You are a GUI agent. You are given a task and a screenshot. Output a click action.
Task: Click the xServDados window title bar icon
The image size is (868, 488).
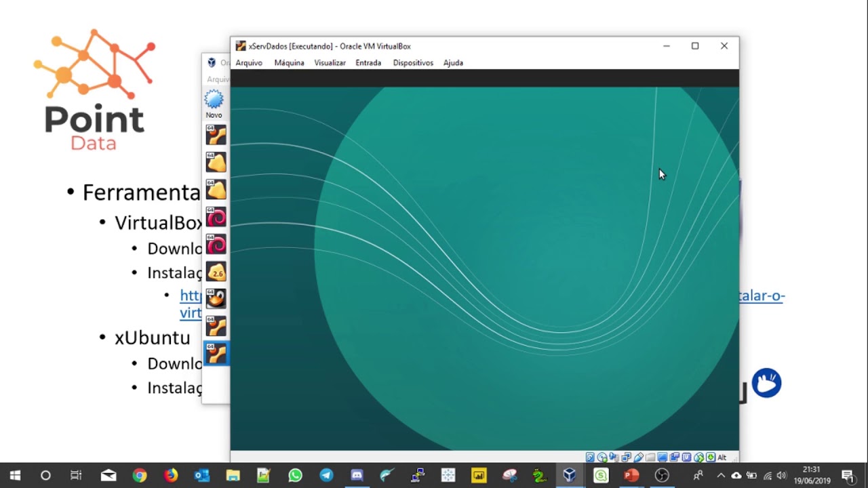tap(241, 46)
